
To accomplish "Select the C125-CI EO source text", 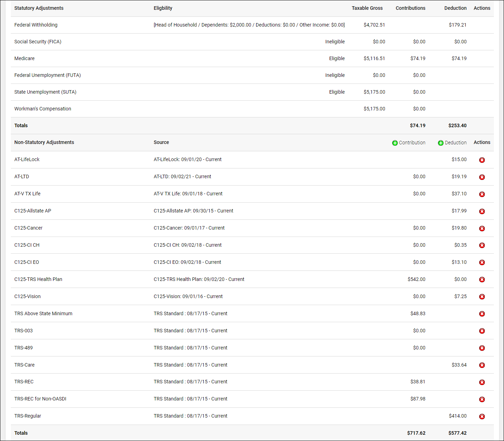I will 187,262.
